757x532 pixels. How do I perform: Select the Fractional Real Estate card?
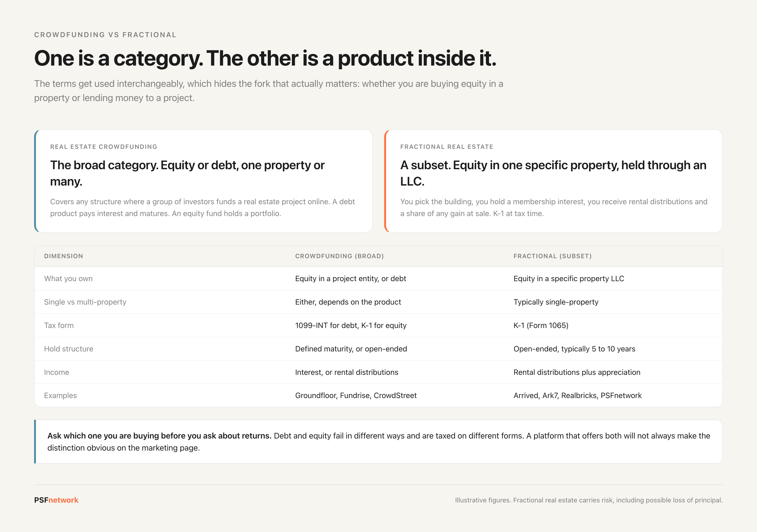pos(554,181)
